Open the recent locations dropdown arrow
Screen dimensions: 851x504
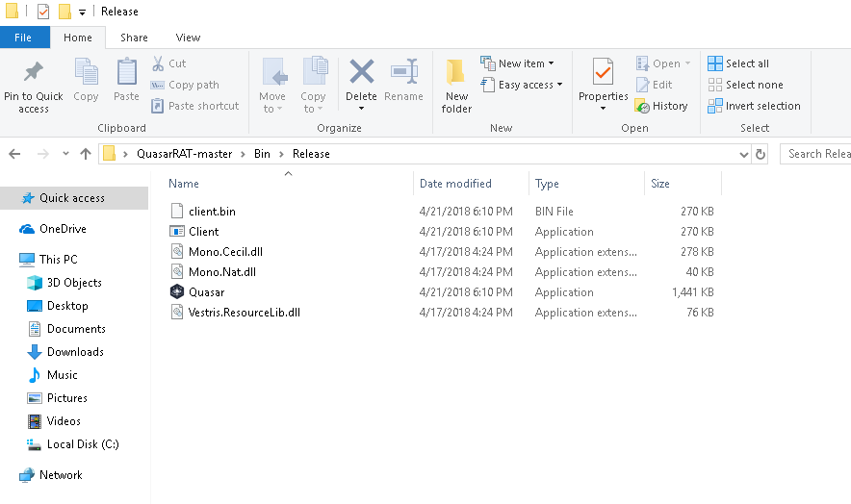65,154
